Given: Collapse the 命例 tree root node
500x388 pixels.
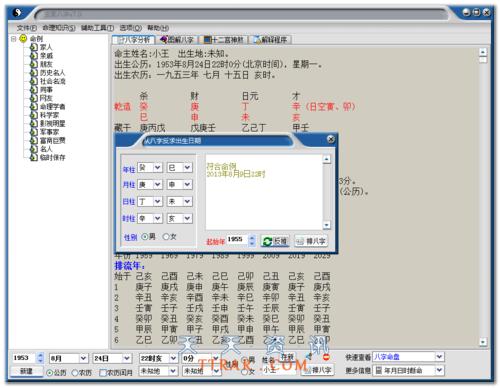Looking at the screenshot, I should click(14, 39).
